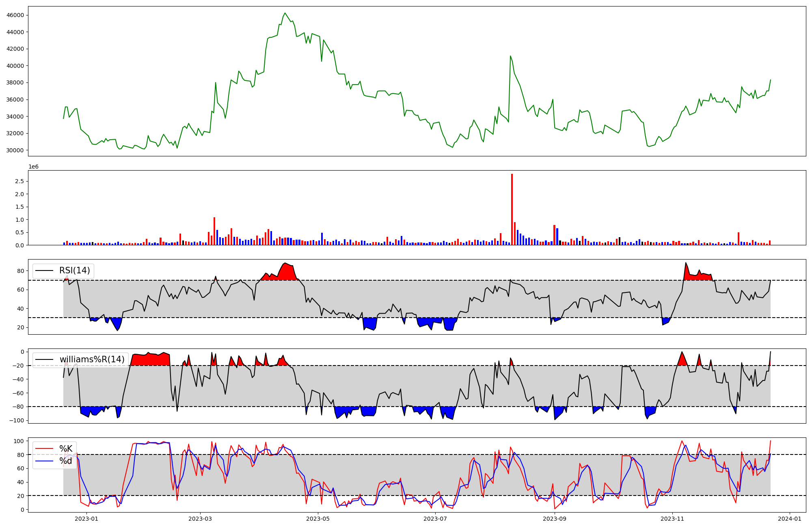The height and width of the screenshot is (528, 812).
Task: Click the -100 Williams %R axis label
Action: pyautogui.click(x=17, y=420)
